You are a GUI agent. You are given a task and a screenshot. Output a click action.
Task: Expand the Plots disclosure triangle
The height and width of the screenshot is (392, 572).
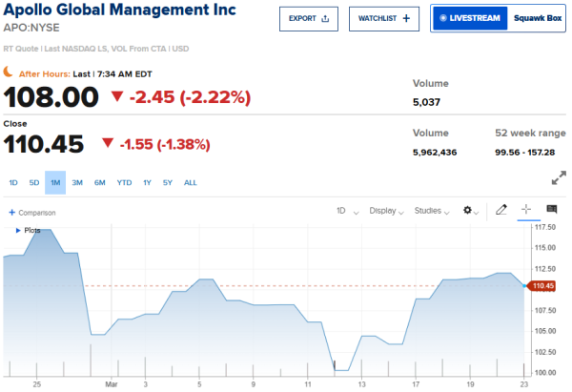pos(17,231)
